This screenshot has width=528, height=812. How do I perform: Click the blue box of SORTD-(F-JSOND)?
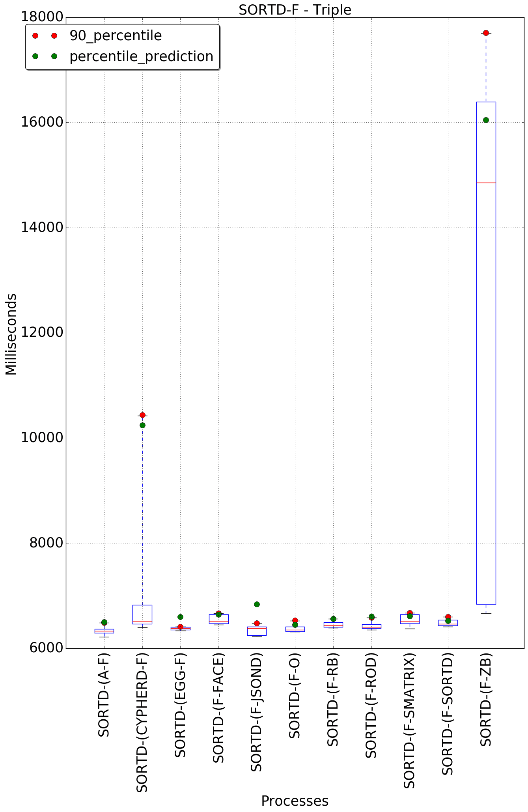click(257, 631)
